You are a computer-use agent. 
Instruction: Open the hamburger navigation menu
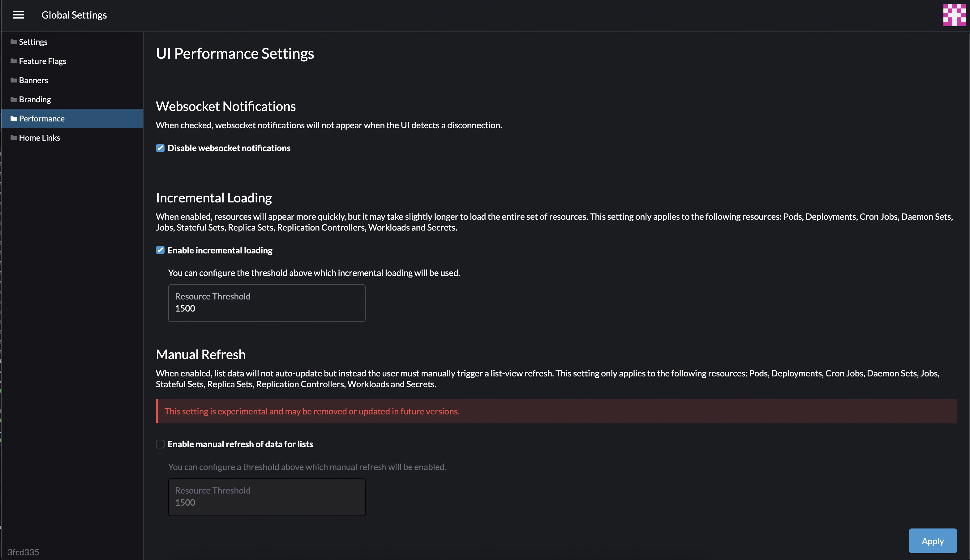pyautogui.click(x=18, y=15)
